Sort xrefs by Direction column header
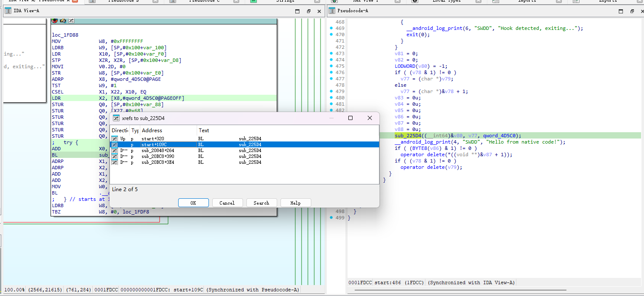Viewport: 644px width, 296px height. click(119, 131)
